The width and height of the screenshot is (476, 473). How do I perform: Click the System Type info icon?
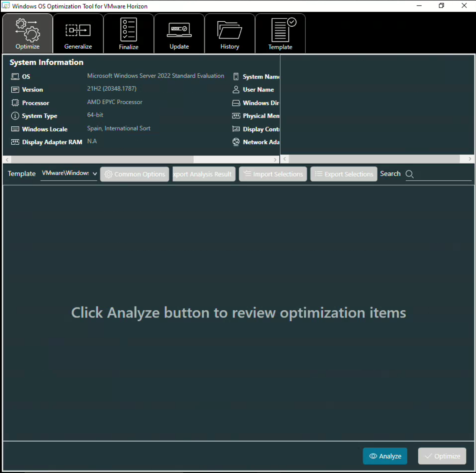click(15, 116)
